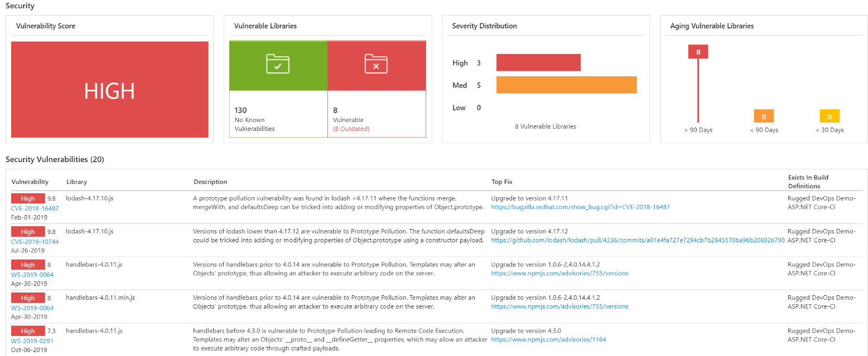Open the CVE-2019-10744 vulnerability link

click(x=35, y=242)
